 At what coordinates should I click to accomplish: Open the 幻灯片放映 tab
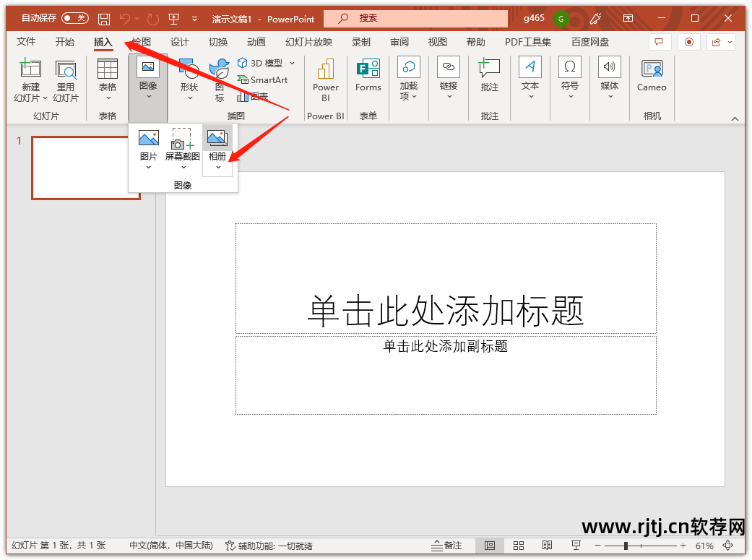coord(308,42)
